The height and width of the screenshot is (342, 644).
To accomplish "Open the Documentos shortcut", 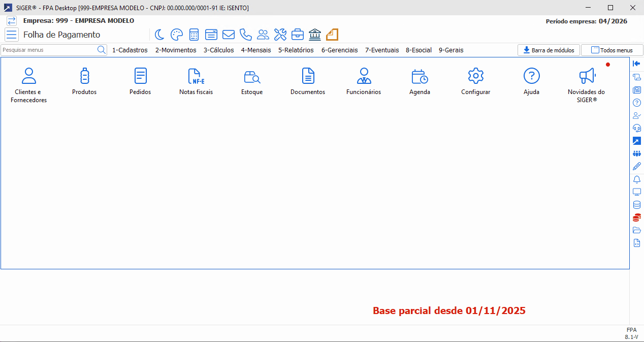I will click(x=308, y=82).
